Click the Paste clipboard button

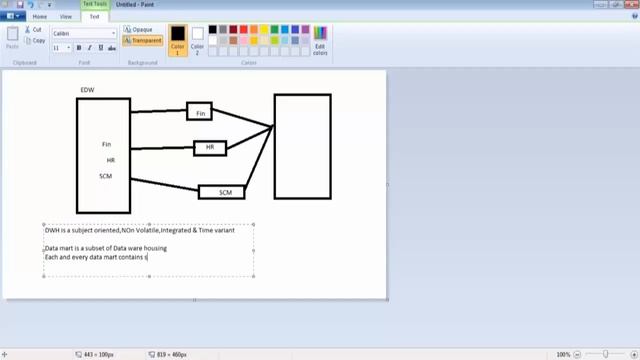point(13,38)
